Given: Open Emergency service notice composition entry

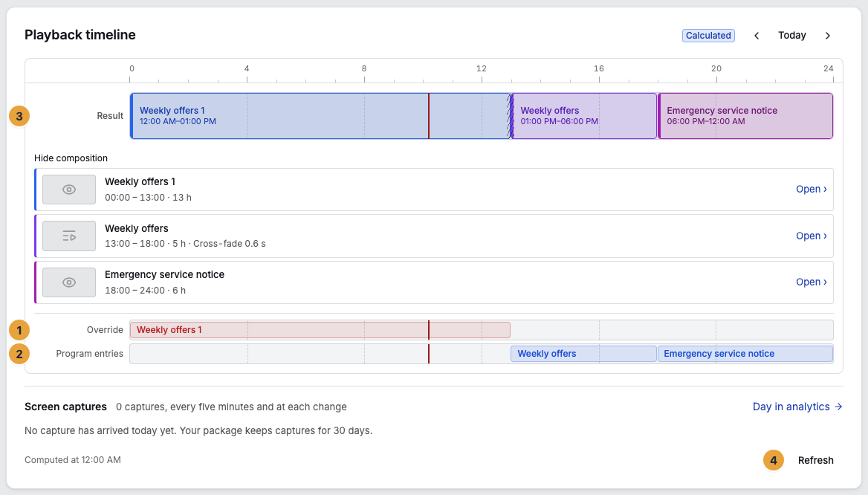Looking at the screenshot, I should click(x=812, y=282).
